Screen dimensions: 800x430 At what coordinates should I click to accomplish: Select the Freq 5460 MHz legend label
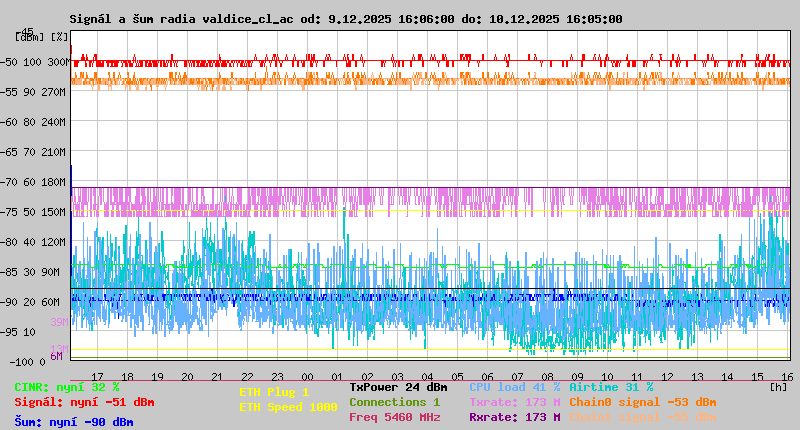pyautogui.click(x=394, y=417)
